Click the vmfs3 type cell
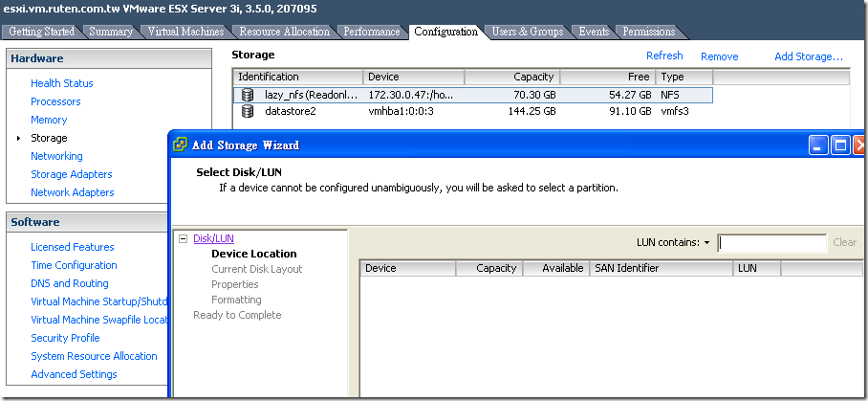 (674, 111)
